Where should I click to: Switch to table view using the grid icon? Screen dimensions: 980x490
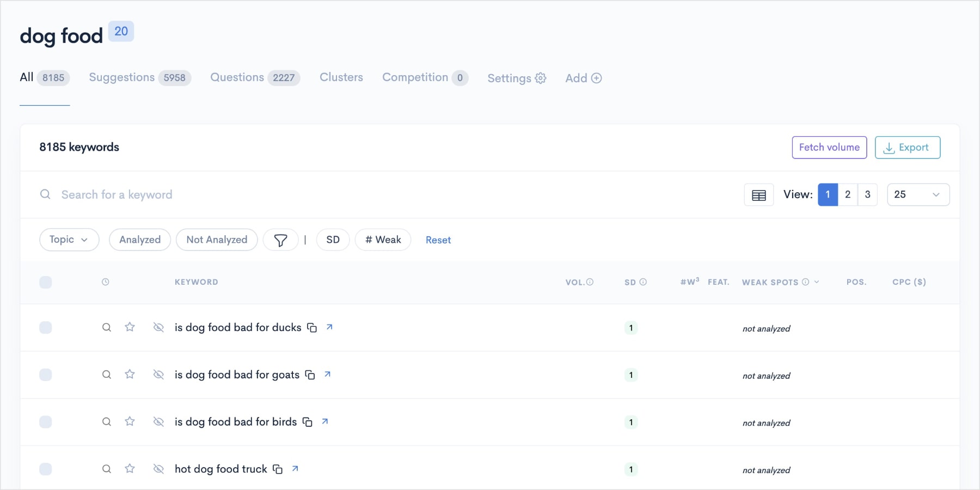[x=758, y=194]
